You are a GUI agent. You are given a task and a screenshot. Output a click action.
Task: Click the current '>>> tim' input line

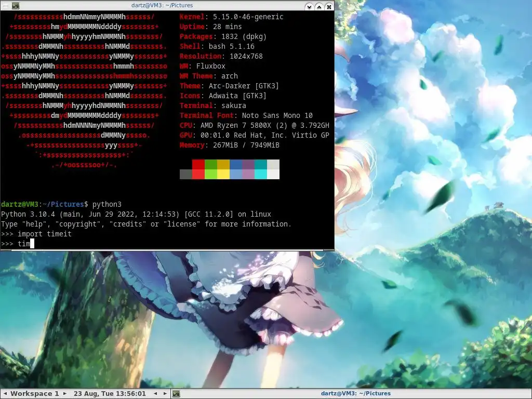pos(18,244)
